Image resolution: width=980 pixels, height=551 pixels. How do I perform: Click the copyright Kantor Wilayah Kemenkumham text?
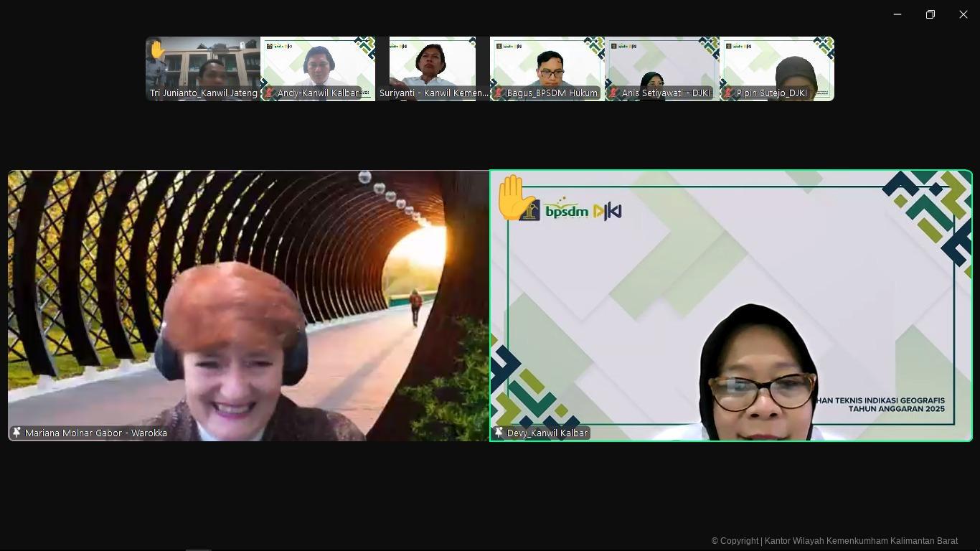pyautogui.click(x=834, y=541)
